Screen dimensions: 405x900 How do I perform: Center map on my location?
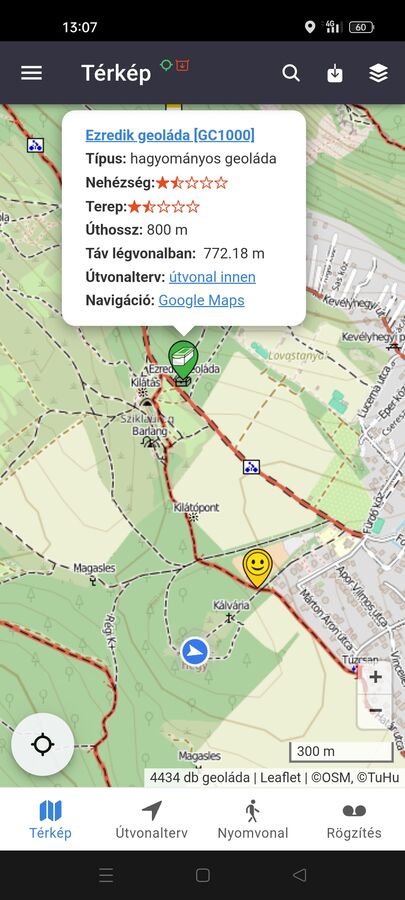point(42,744)
